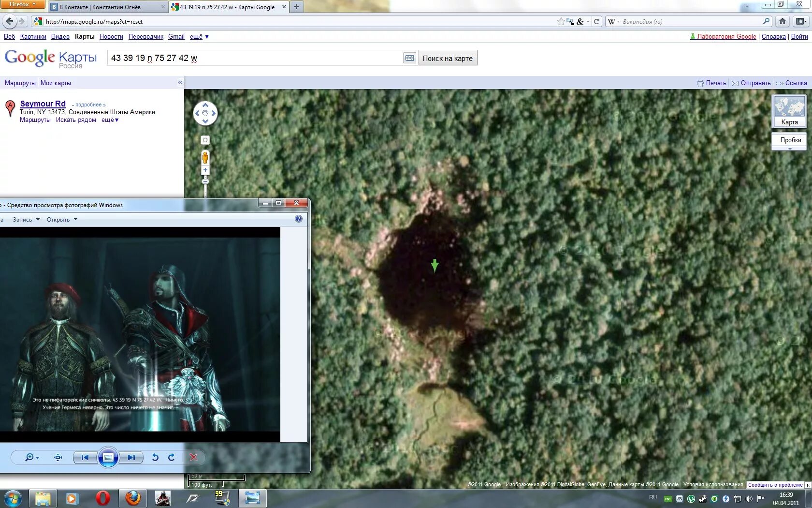
Task: Open Assassin's Creed taskbar icon
Action: pyautogui.click(x=162, y=498)
